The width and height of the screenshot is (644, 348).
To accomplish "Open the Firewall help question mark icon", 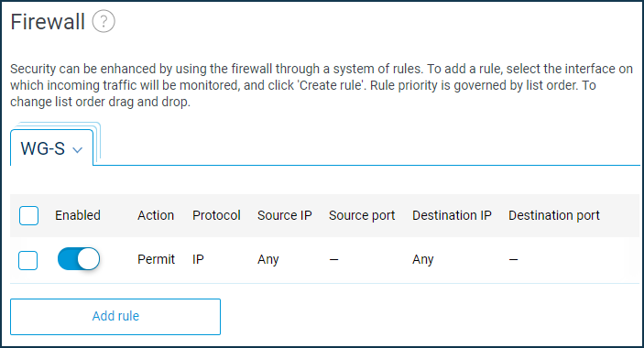I will click(104, 21).
